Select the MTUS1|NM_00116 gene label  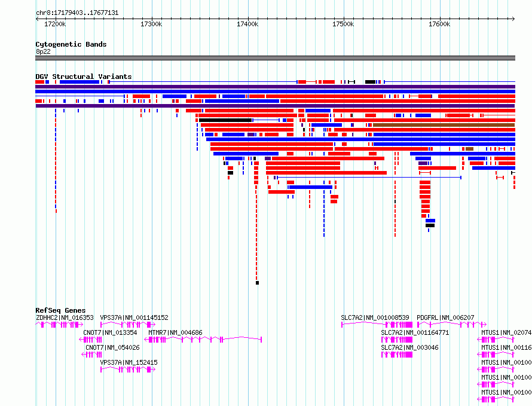tap(506, 347)
